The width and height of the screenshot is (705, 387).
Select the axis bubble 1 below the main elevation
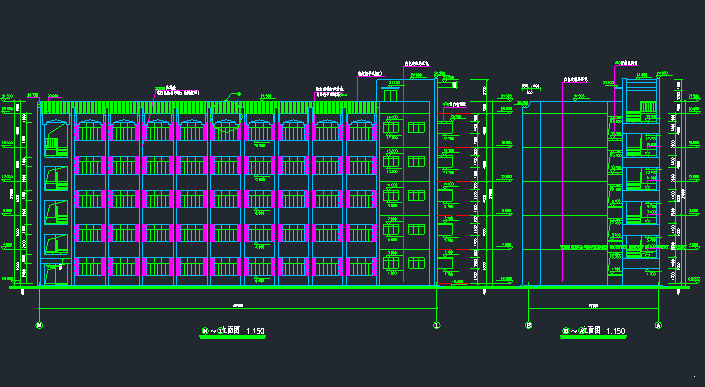(x=436, y=325)
